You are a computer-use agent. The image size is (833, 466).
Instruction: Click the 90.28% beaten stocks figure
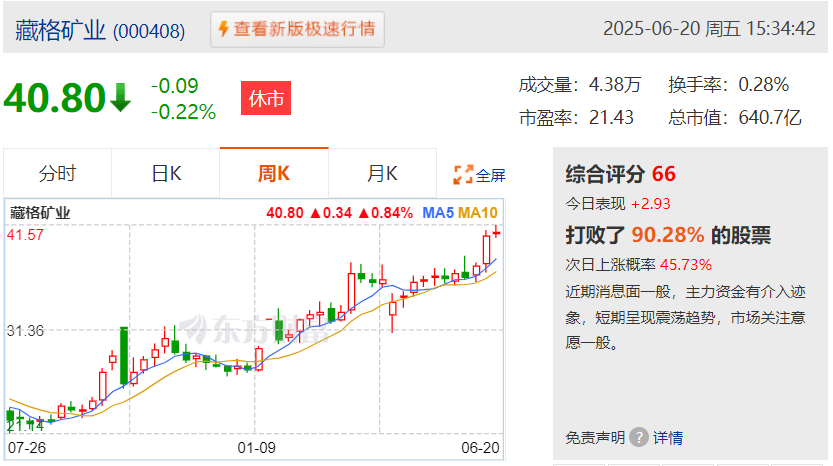pos(668,235)
